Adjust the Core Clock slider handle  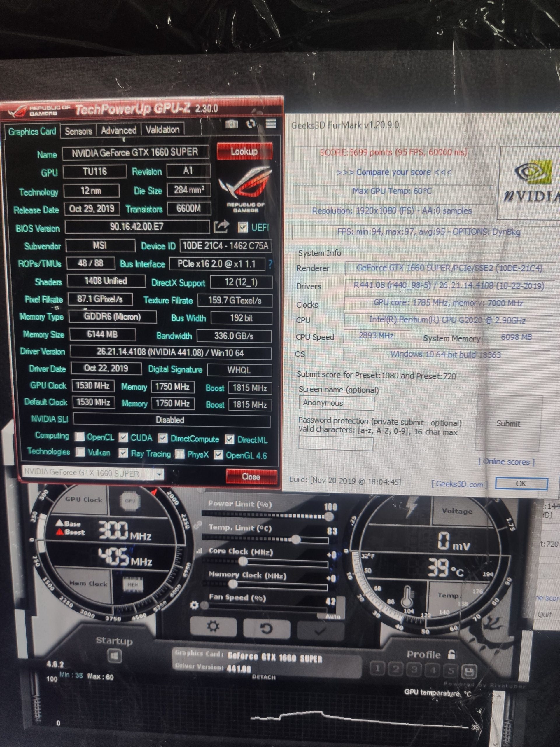[243, 561]
